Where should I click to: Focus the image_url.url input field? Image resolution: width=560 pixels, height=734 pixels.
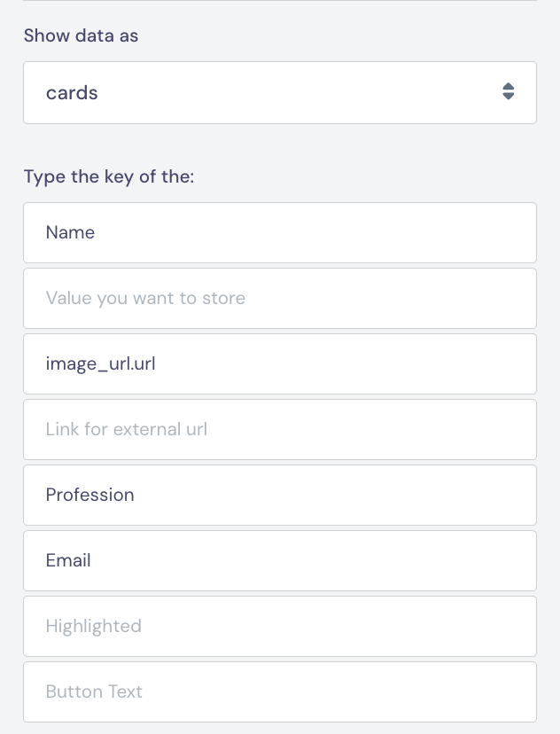(x=279, y=363)
